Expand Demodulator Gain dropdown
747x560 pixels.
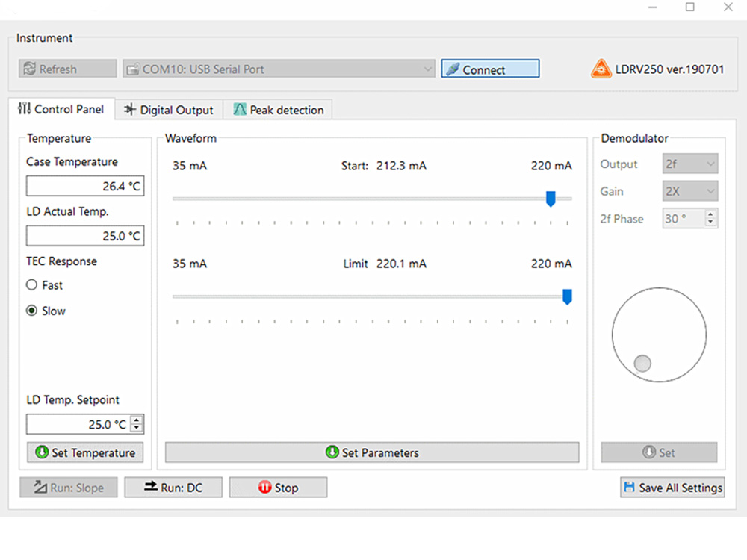(690, 191)
